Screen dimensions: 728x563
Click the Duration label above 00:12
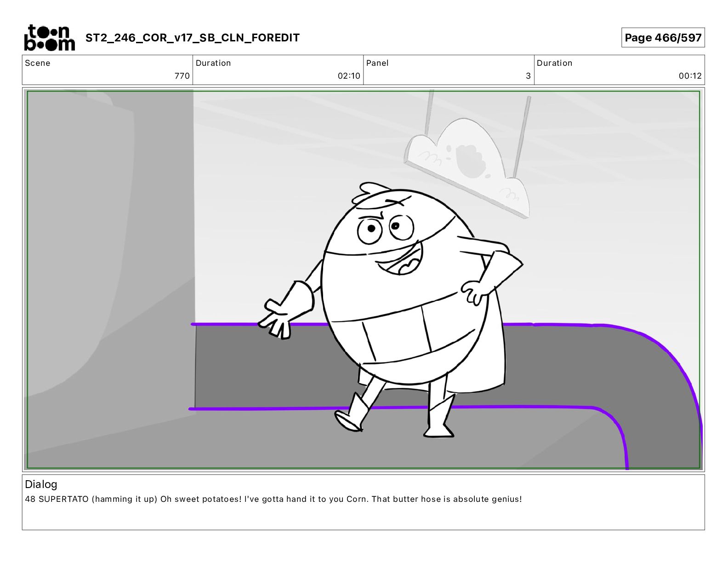coord(555,63)
